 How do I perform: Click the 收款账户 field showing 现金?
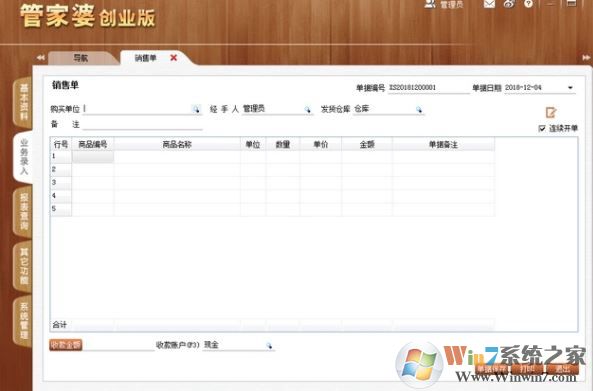coord(234,345)
